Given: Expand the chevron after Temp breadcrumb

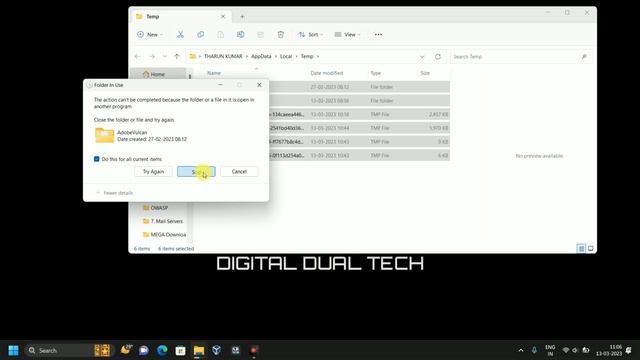Looking at the screenshot, I should (x=318, y=56).
